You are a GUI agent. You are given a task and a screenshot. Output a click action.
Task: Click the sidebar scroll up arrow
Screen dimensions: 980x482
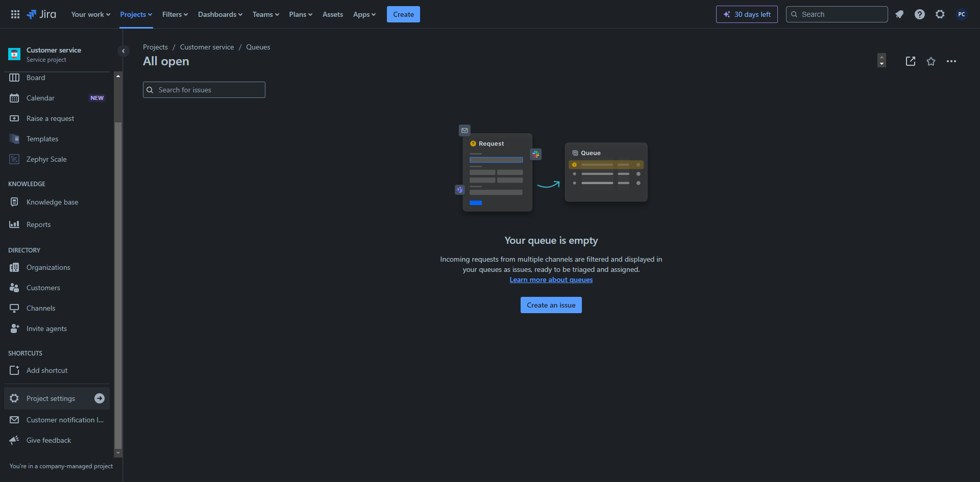[118, 76]
